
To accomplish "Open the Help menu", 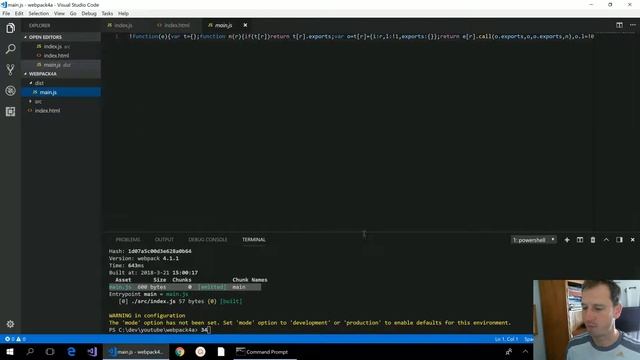I will click(123, 13).
